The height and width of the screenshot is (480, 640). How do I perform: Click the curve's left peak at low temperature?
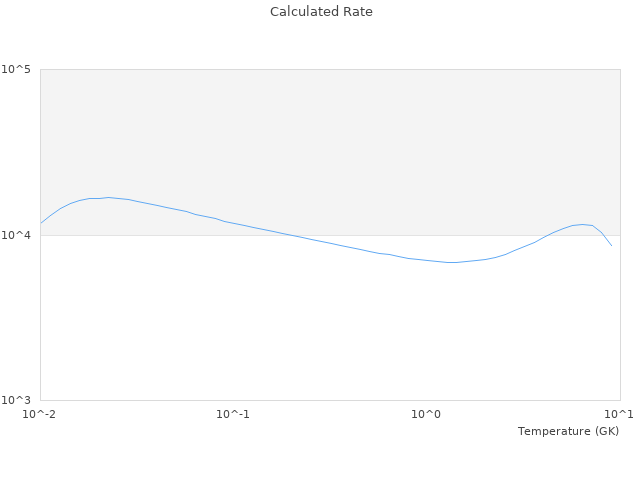pos(108,197)
